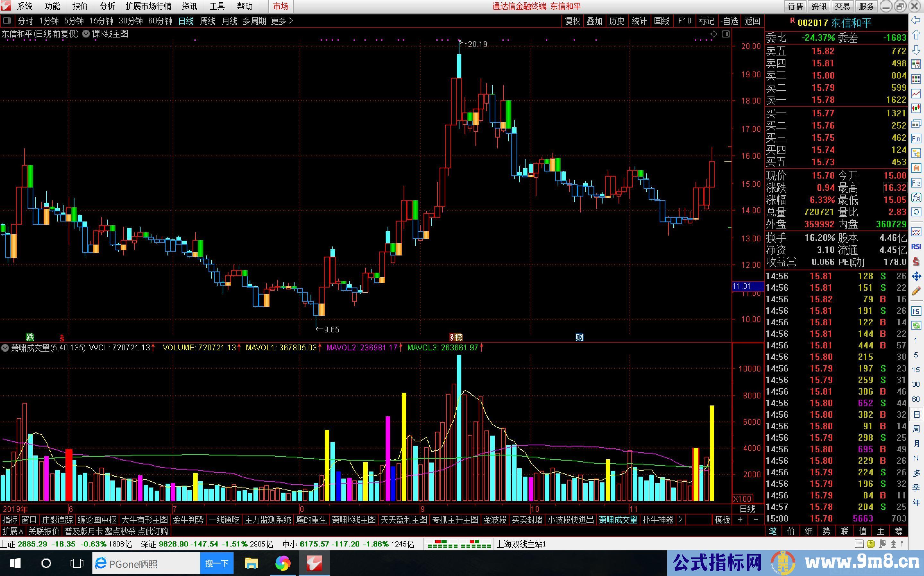Open the 扩展市场行情 menu

tap(148, 6)
